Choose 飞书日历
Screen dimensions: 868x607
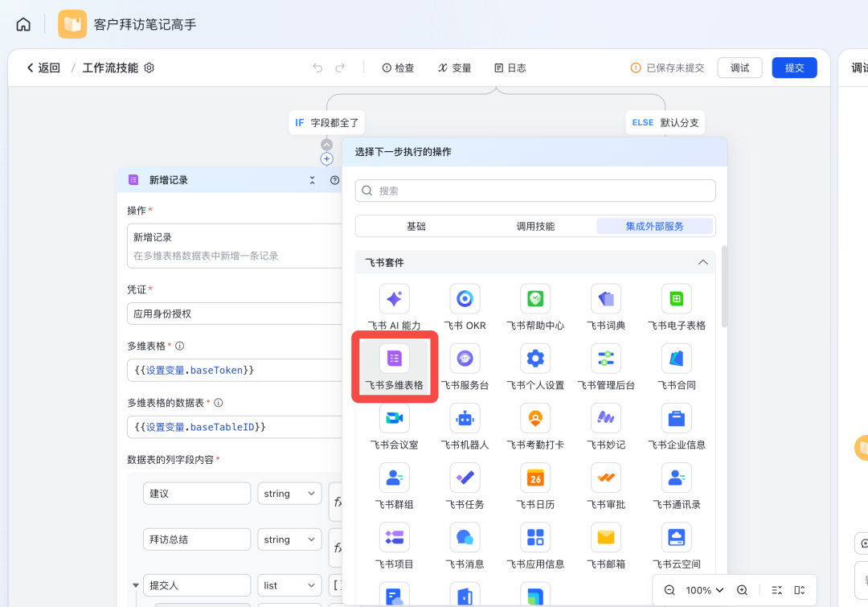pyautogui.click(x=535, y=486)
